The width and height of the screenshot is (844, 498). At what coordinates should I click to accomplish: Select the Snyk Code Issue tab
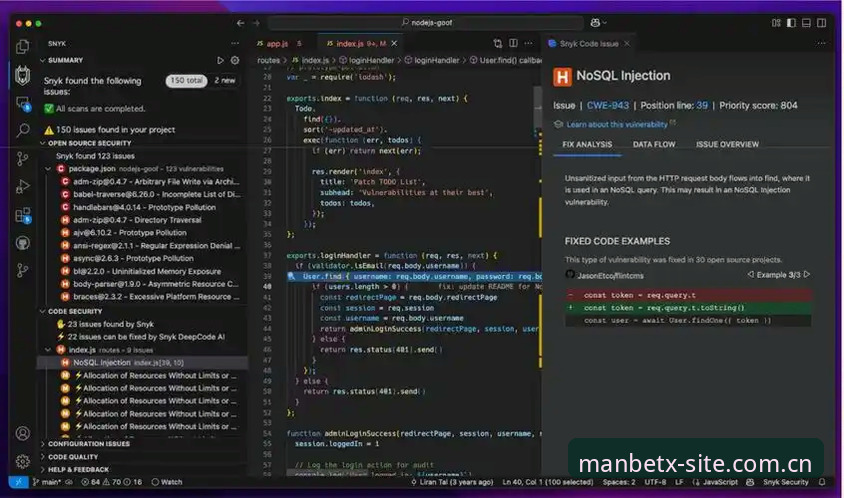[589, 44]
